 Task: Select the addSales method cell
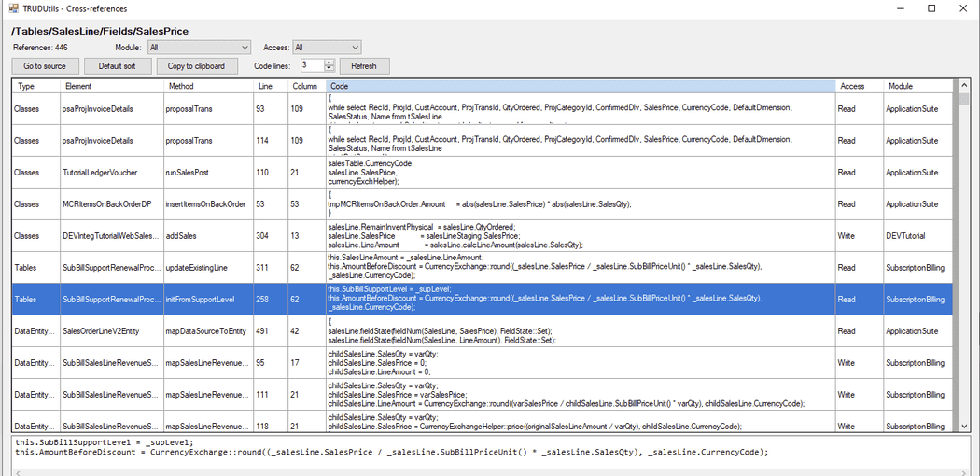point(208,236)
